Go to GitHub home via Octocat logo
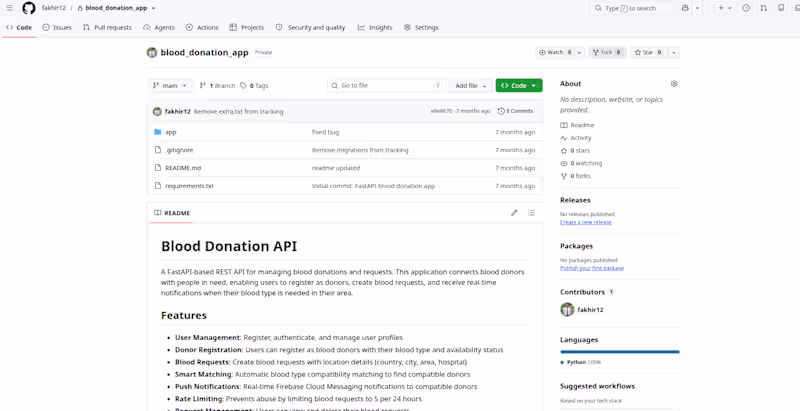 pos(29,8)
